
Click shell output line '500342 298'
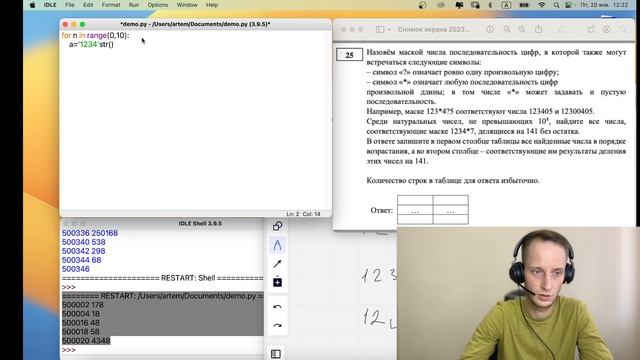click(84, 251)
